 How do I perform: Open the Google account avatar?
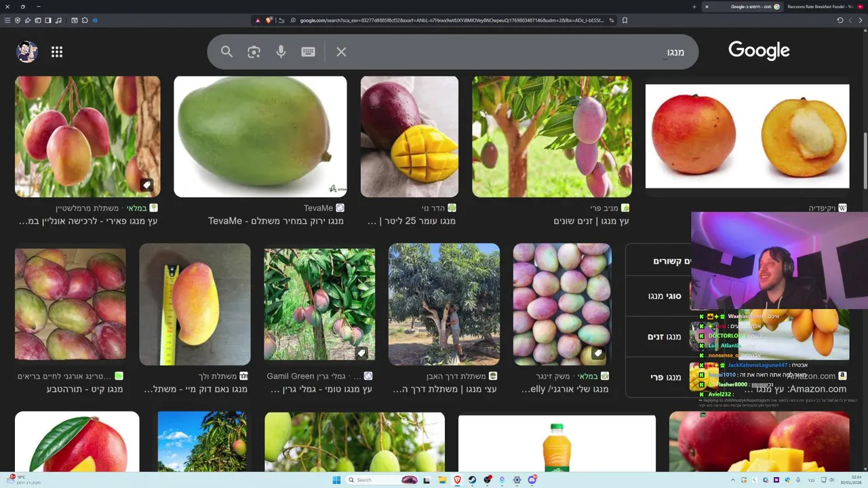click(x=27, y=52)
